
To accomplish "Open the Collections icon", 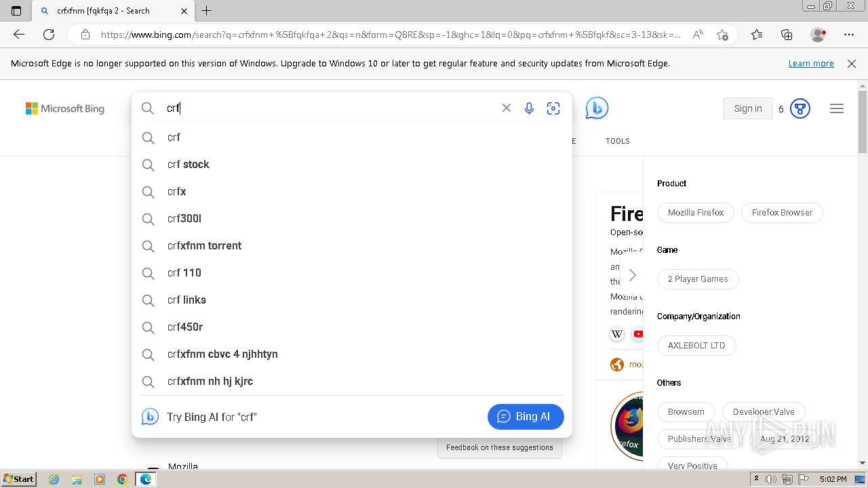I will pyautogui.click(x=787, y=35).
